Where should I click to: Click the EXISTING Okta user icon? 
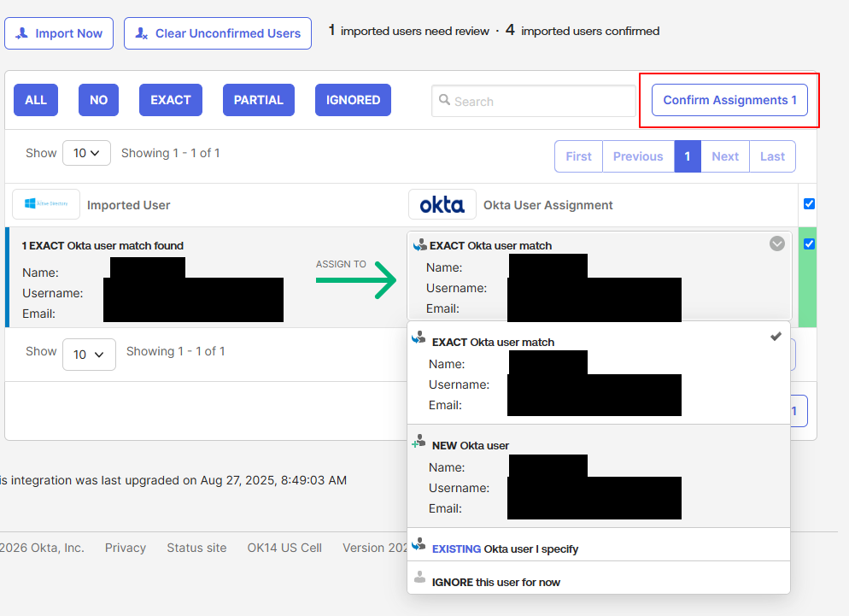pyautogui.click(x=419, y=544)
